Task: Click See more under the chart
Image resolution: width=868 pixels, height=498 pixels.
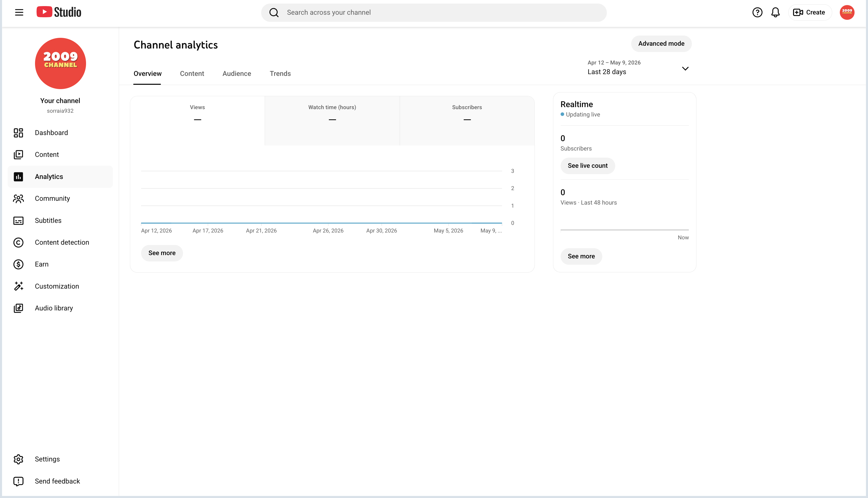Action: 162,253
